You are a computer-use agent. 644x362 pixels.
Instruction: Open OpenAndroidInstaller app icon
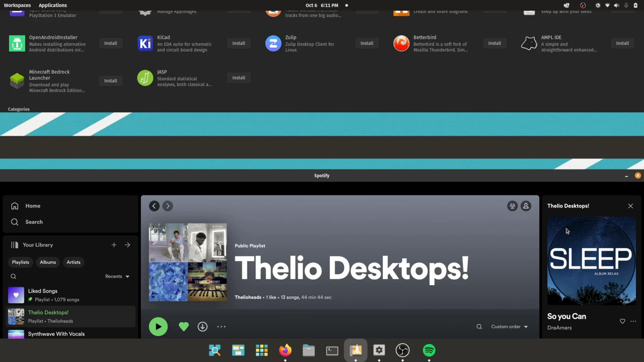17,43
